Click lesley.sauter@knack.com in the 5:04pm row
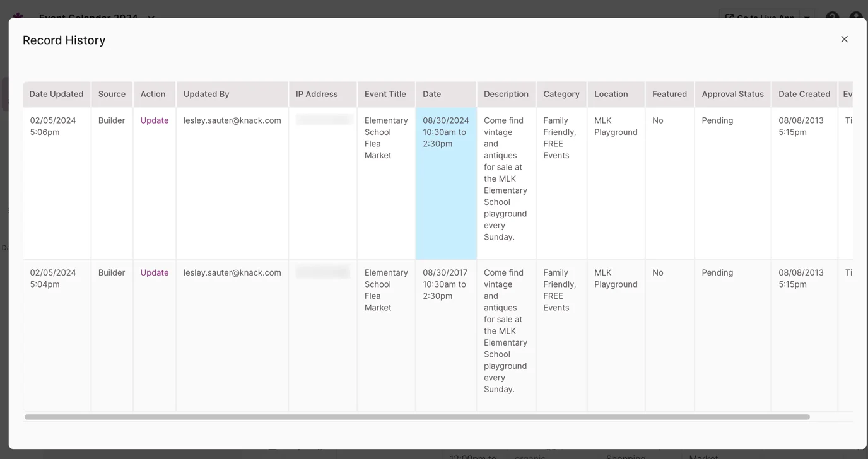The height and width of the screenshot is (459, 868). pos(232,273)
